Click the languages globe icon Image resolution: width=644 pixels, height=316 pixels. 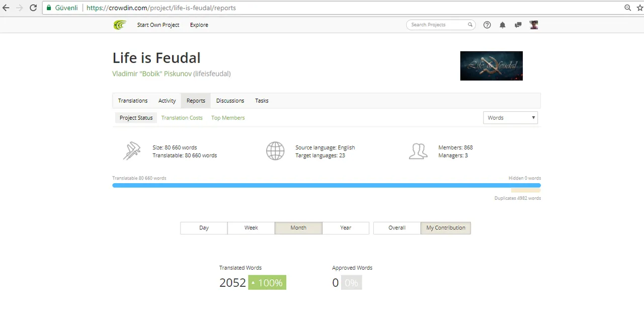(x=275, y=151)
